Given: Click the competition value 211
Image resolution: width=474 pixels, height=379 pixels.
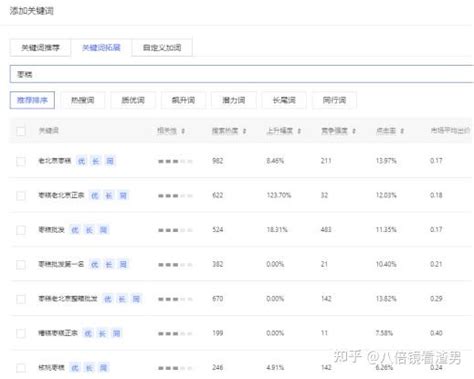Looking at the screenshot, I should coord(326,161).
